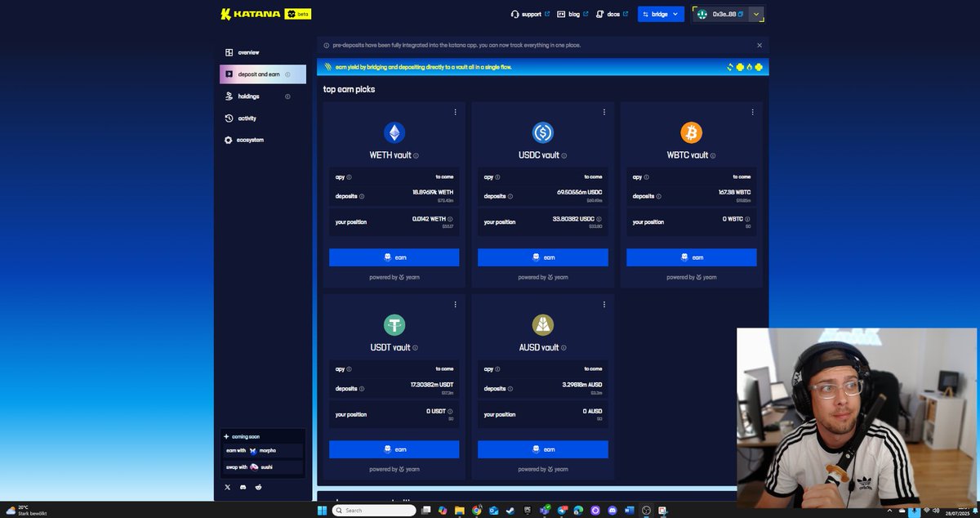980x518 pixels.
Task: Open the X social link icon
Action: [227, 487]
